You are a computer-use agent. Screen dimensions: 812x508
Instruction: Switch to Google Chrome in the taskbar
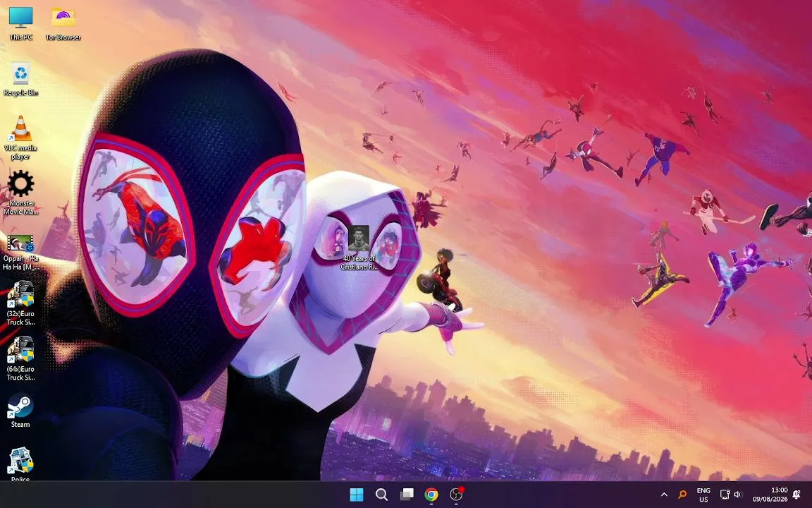click(431, 495)
